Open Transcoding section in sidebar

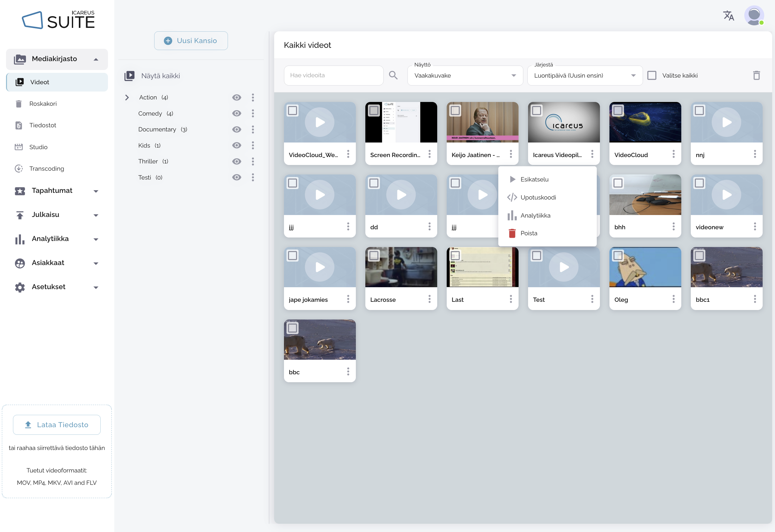pyautogui.click(x=46, y=168)
